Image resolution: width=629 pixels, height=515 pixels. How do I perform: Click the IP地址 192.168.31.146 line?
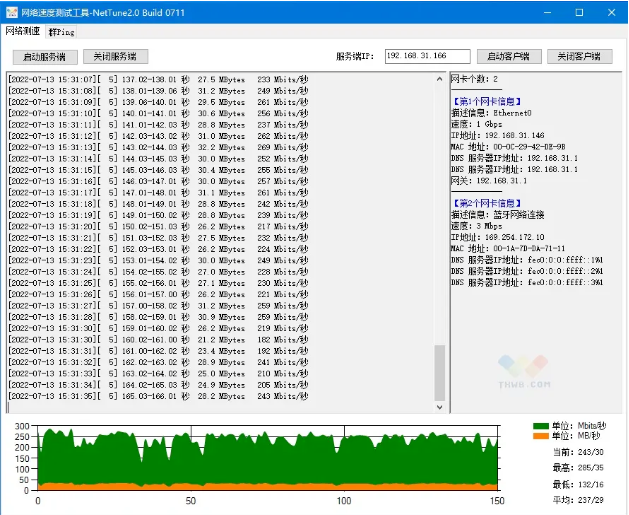tap(498, 135)
